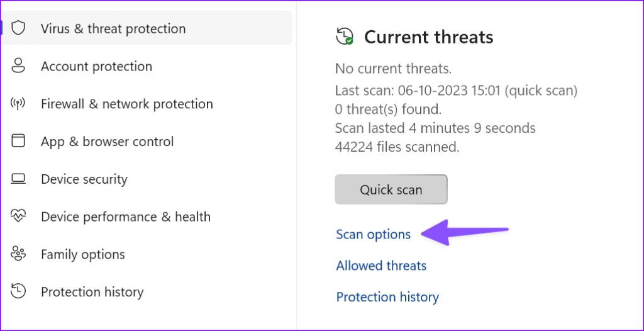This screenshot has width=644, height=331.
Task: Open the Virus & threat protection menu item
Action: pos(113,29)
